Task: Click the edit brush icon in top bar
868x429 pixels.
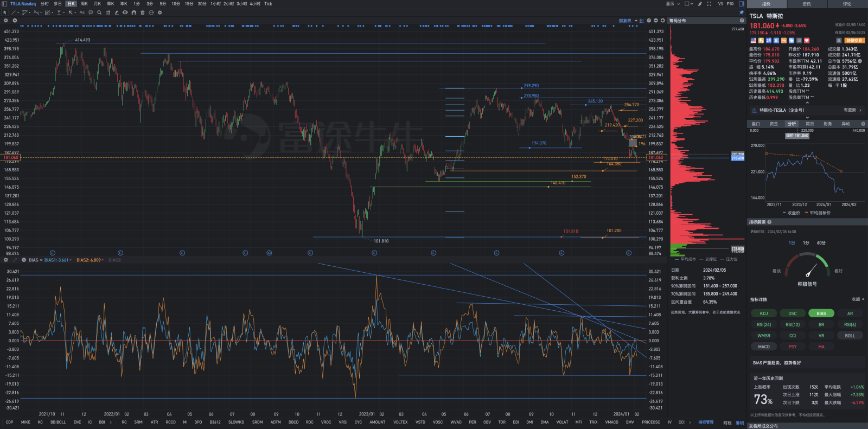Action: pos(700,4)
